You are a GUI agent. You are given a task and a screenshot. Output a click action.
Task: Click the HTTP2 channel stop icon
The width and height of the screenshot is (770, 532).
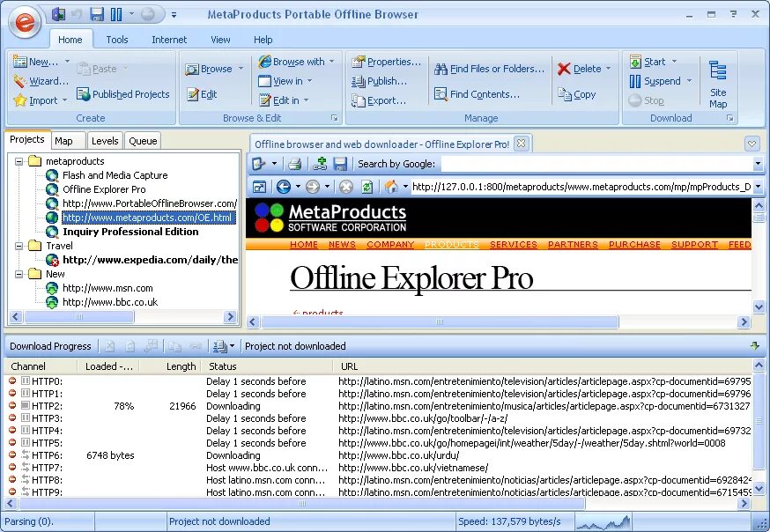[x=12, y=405]
